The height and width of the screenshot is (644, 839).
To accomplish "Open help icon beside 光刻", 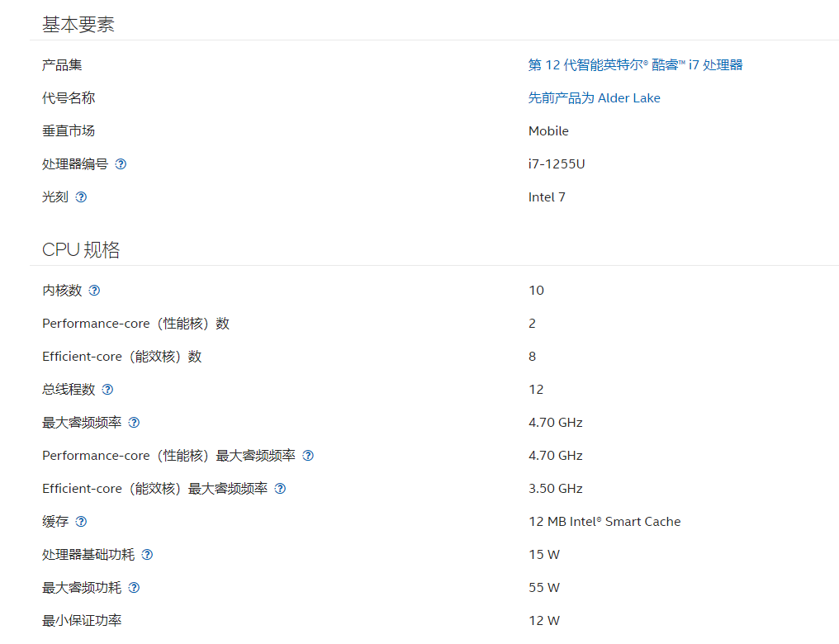I will [x=81, y=197].
